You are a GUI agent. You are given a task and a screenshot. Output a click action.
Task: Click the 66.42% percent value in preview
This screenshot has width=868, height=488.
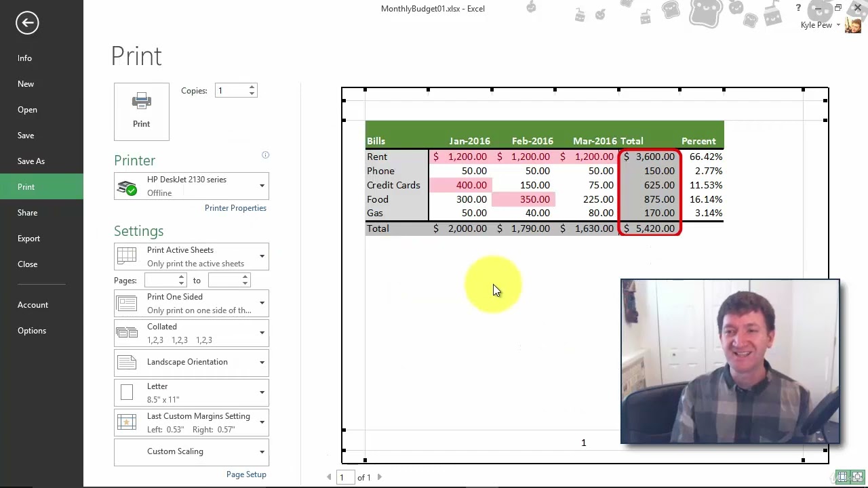pos(706,157)
